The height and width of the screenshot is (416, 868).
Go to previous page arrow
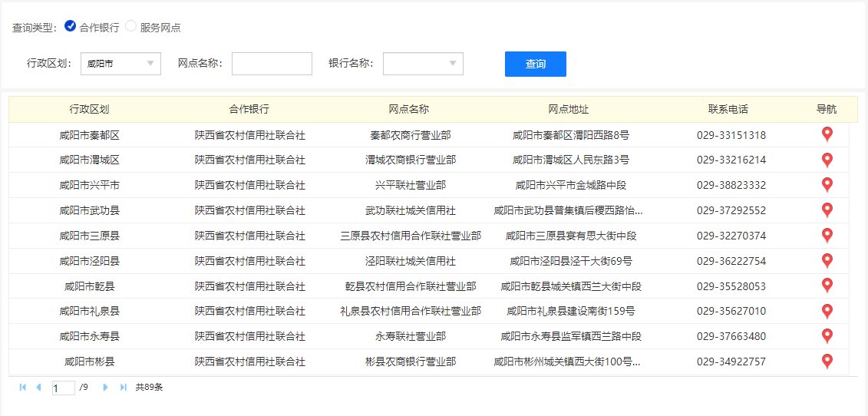tap(39, 388)
